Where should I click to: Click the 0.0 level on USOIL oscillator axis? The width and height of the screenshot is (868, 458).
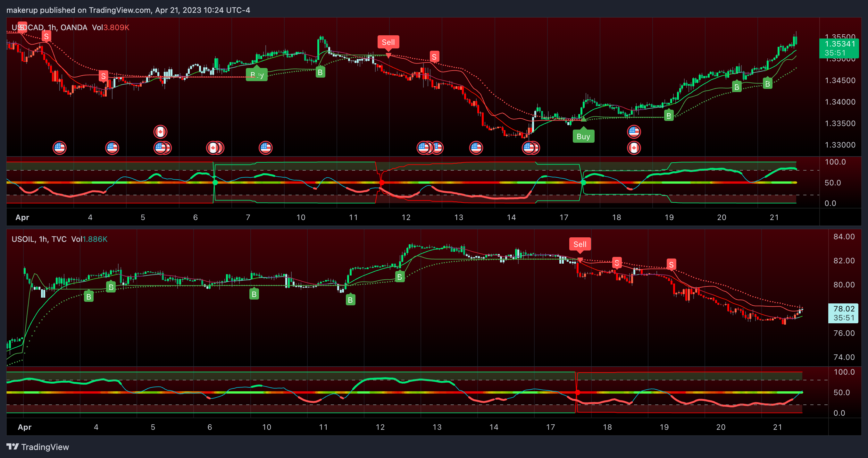tap(839, 413)
